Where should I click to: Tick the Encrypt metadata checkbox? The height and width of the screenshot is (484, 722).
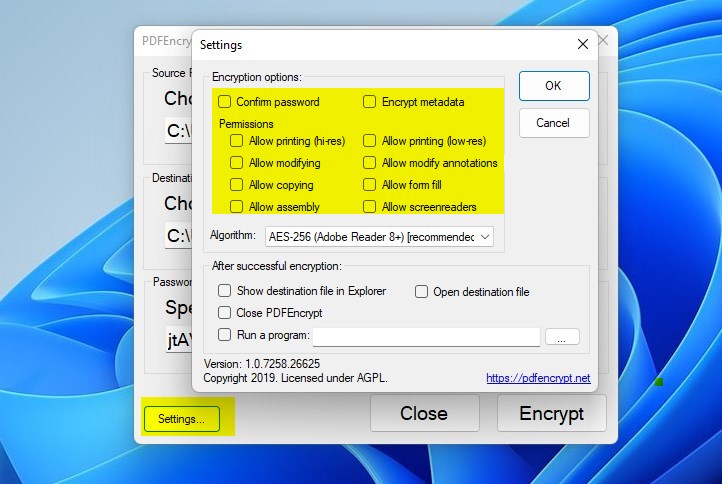pyautogui.click(x=369, y=101)
